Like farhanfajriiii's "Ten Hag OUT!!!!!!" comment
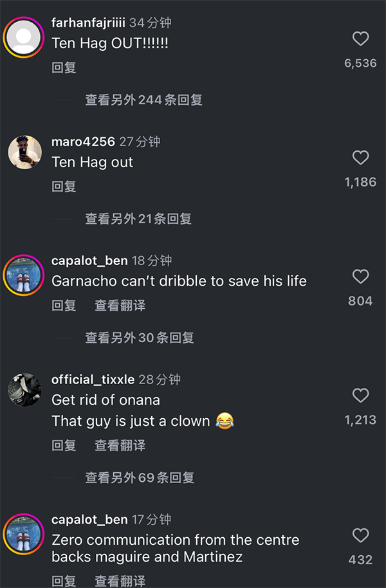Image resolution: width=386 pixels, height=588 pixels. click(361, 39)
